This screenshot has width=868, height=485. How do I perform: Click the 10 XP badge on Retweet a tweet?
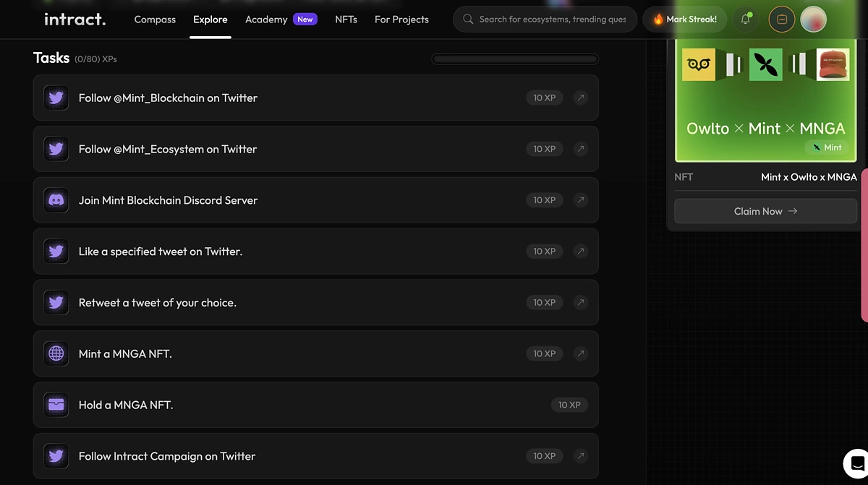tap(545, 303)
